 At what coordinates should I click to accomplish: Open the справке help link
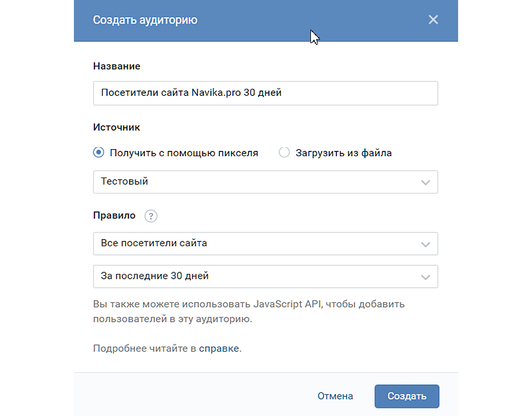(x=219, y=348)
